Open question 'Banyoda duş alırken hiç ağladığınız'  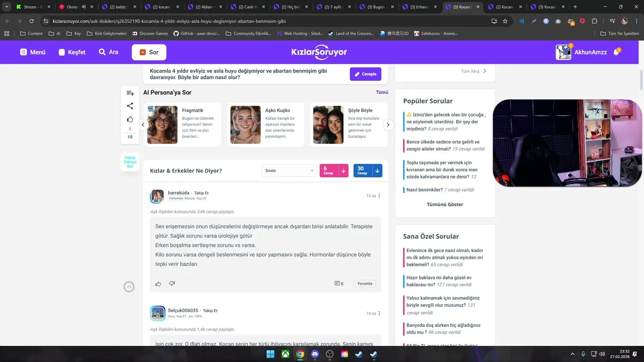(x=443, y=329)
